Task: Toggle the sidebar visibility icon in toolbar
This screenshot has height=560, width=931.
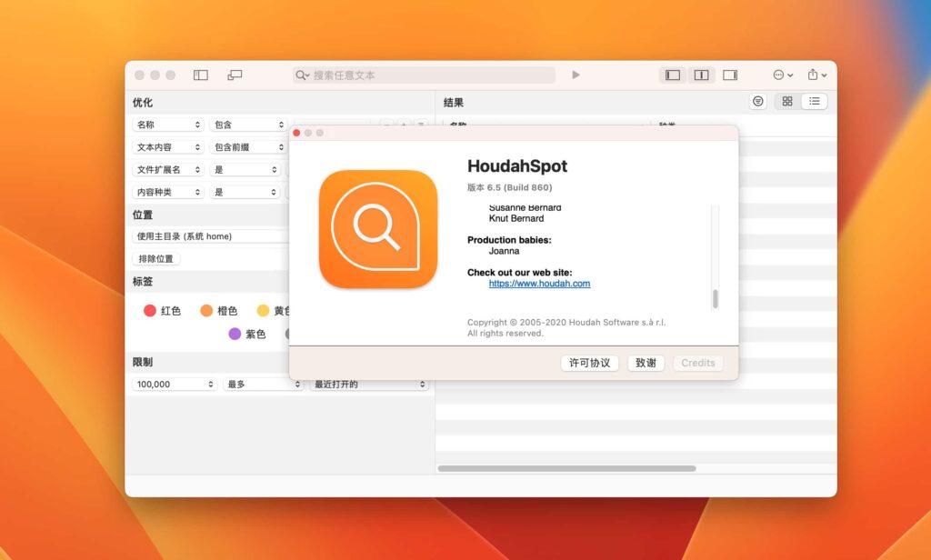Action: (200, 75)
